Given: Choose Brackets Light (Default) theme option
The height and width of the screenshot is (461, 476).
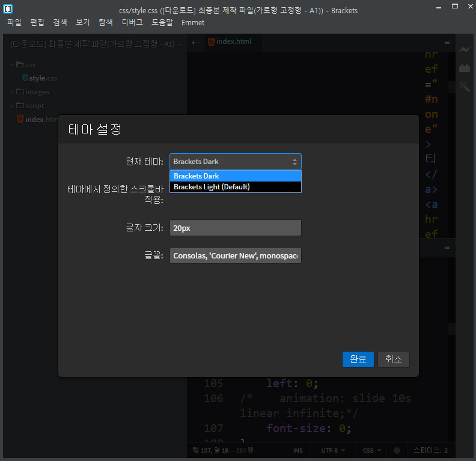Looking at the screenshot, I should (x=235, y=187).
